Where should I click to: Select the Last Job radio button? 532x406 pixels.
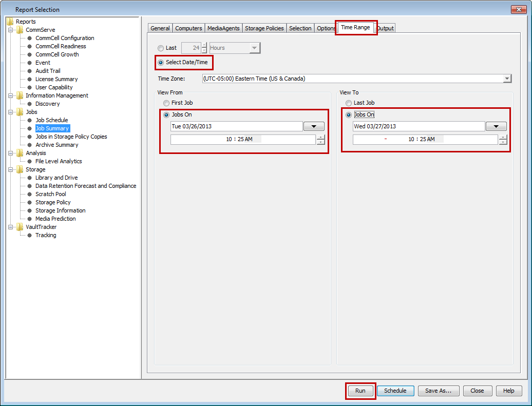[x=349, y=103]
